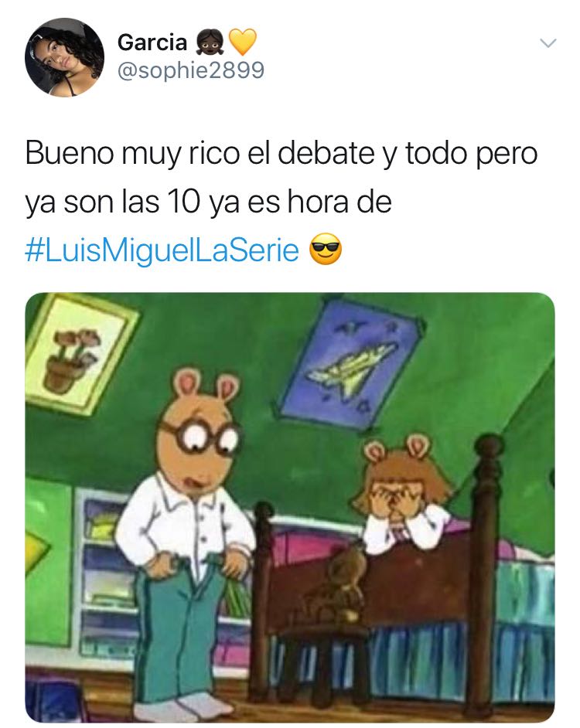Viewport: 580px width, 728px height.
Task: Open the tweet options chevron menu
Action: (x=548, y=43)
